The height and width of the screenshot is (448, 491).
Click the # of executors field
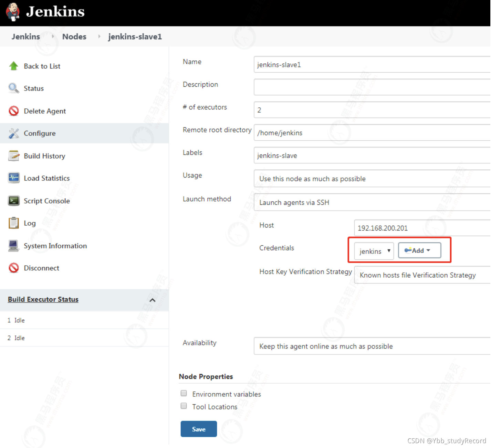373,110
